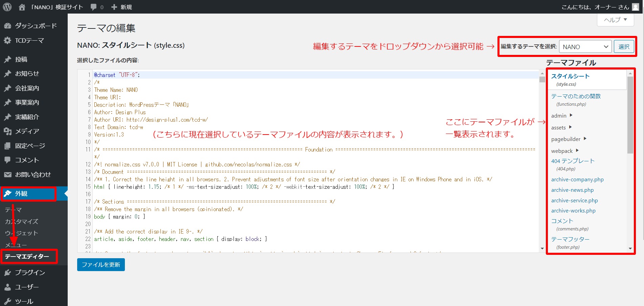Click the wrench icon beside ツール
This screenshot has width=644, height=306.
click(7, 301)
